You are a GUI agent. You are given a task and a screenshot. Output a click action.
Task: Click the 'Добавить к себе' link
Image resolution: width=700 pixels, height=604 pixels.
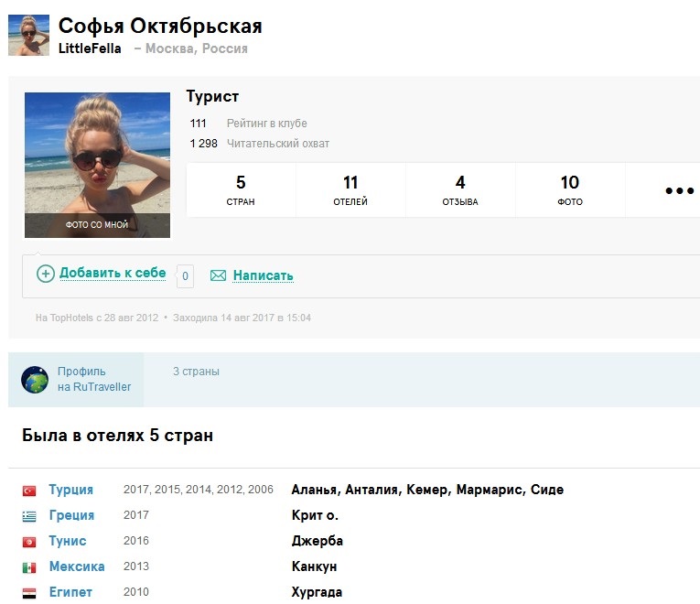point(113,274)
